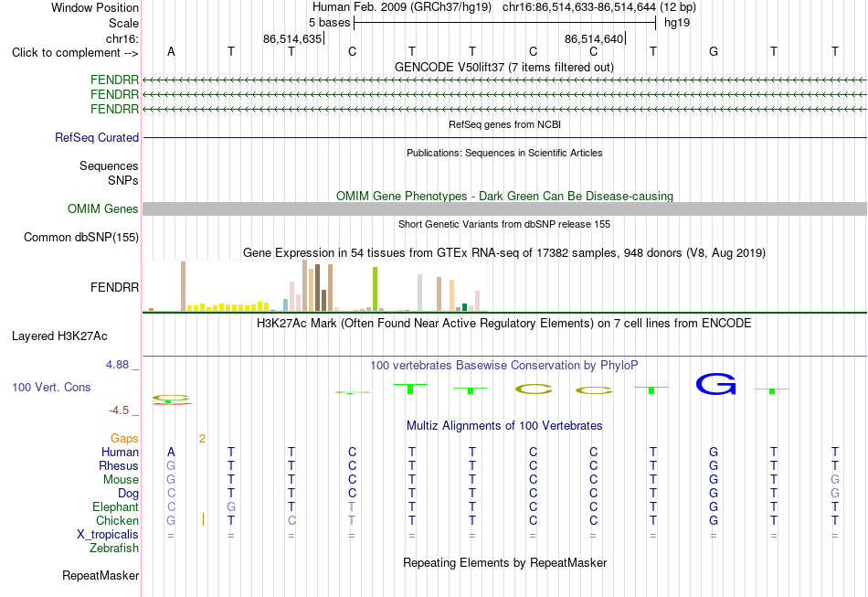The width and height of the screenshot is (868, 597).
Task: Click '100 vertebrates Basewise Conservation by PhyloP' title
Action: pos(503,366)
